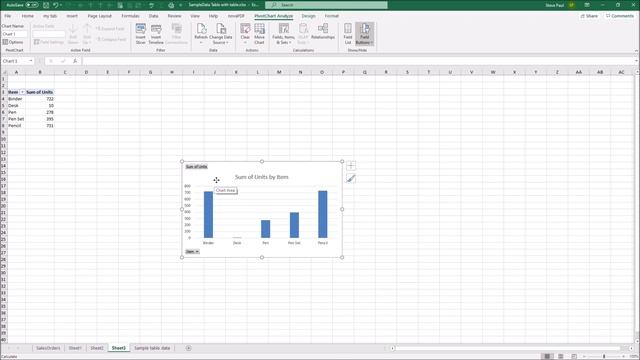Open the Design chart tab
The height and width of the screenshot is (360, 640).
308,16
